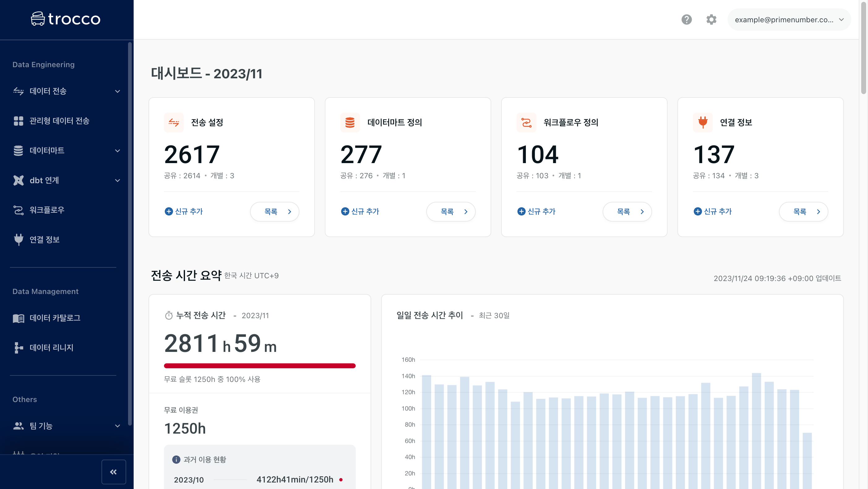Click the help question mark icon

686,19
